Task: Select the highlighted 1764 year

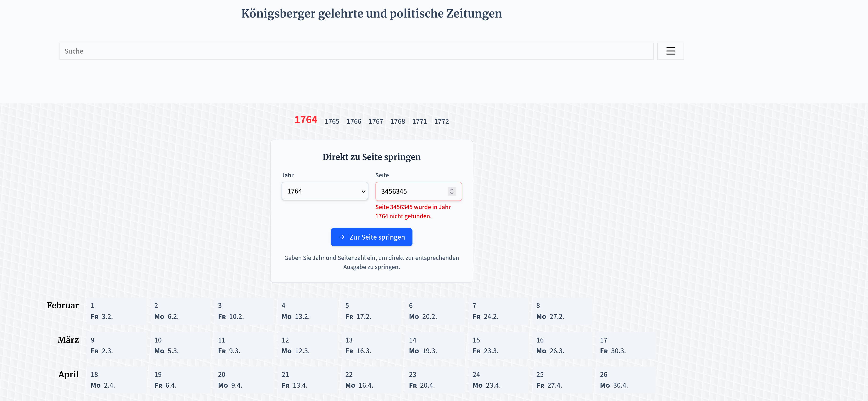Action: [x=306, y=120]
